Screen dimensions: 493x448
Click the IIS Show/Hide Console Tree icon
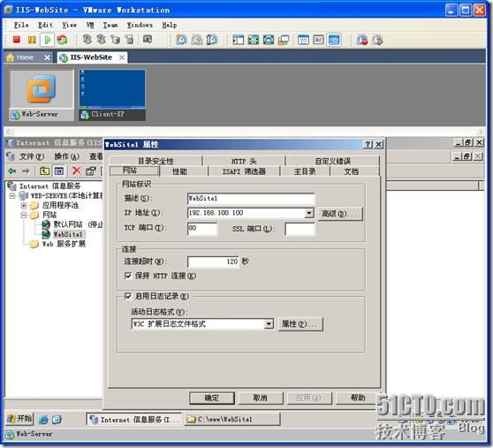pyautogui.click(x=59, y=171)
